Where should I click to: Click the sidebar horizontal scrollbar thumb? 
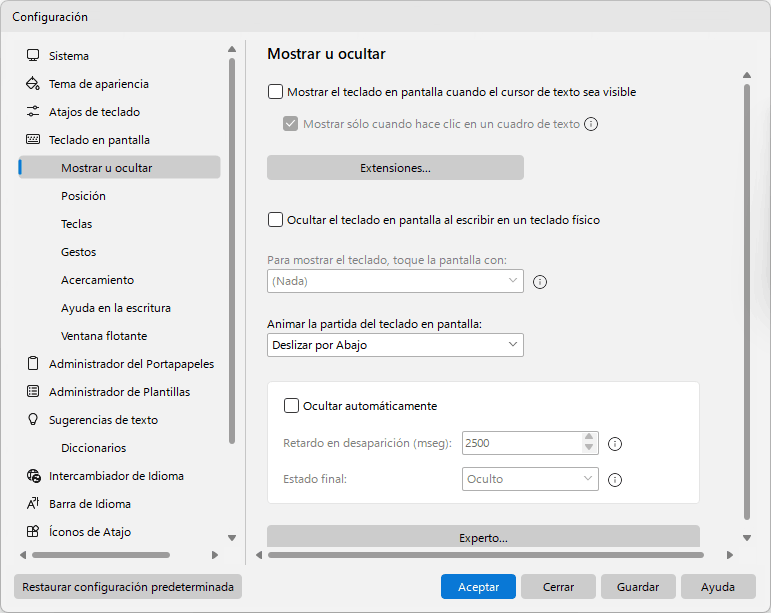[x=101, y=555]
